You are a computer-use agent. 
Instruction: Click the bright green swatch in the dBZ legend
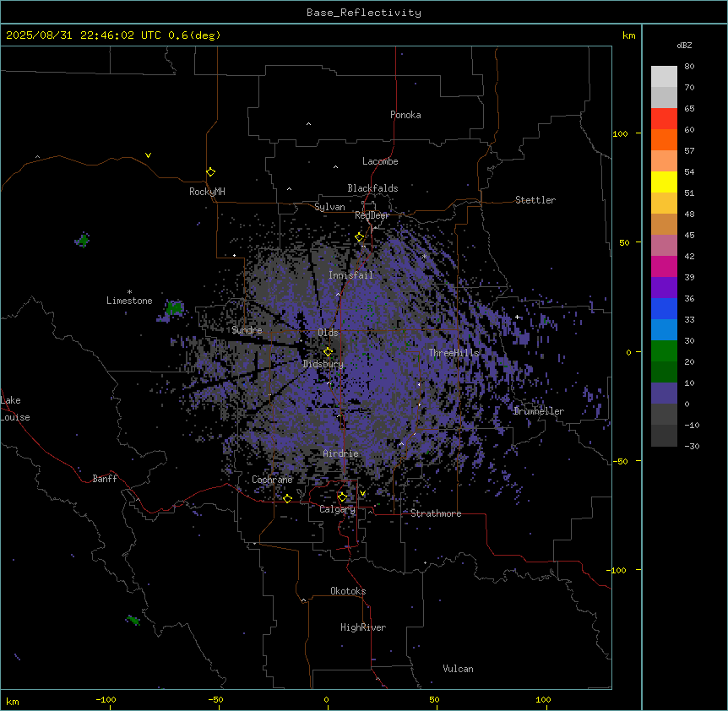(x=664, y=351)
